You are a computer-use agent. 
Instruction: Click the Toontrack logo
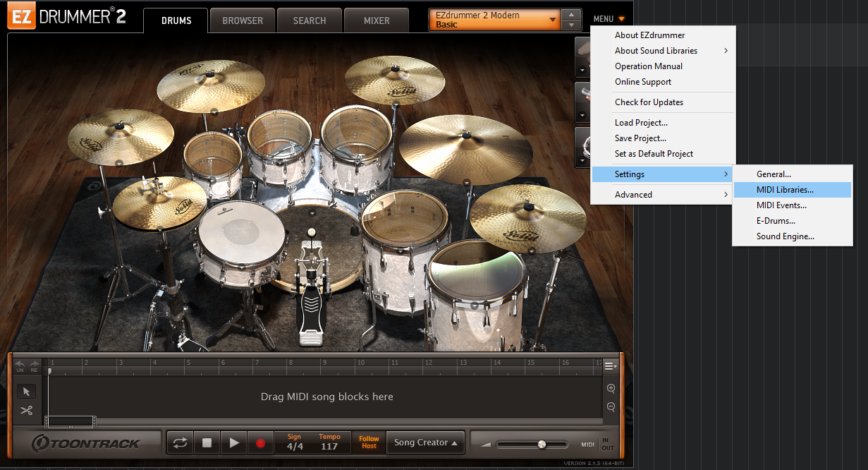point(87,443)
